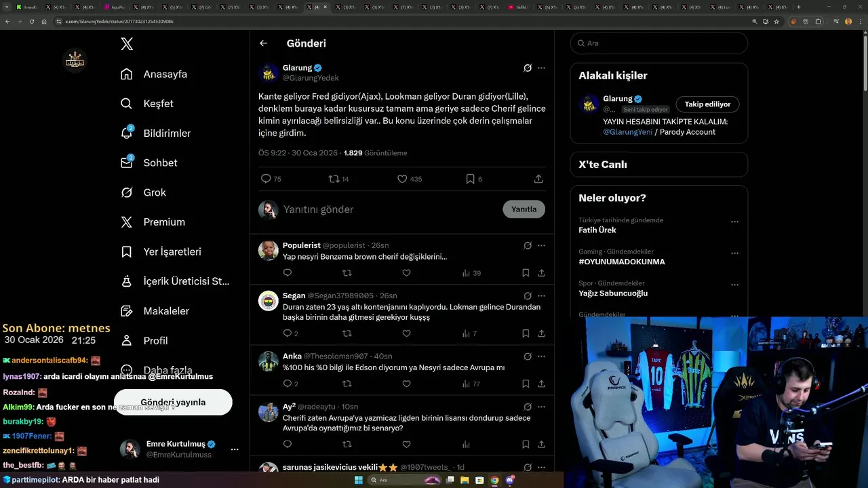Screen dimensions: 868x488
Task: Open the Keşfet explore page
Action: point(147,104)
